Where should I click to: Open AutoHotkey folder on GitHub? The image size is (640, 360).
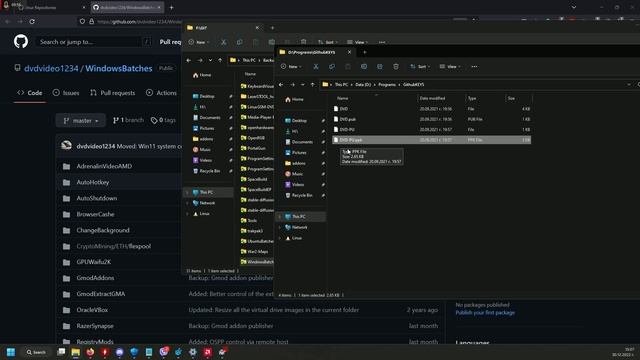[x=93, y=182]
